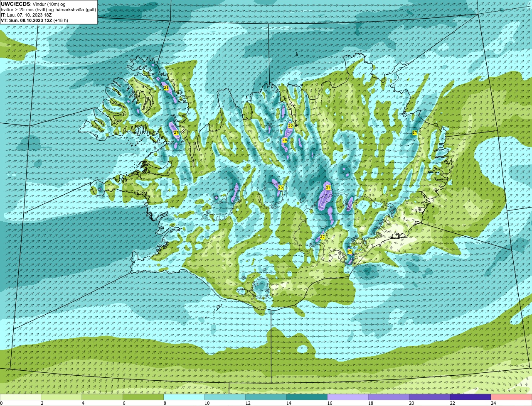Click the legend scale number "16"
Screen dimensions: 532x406
330,403
